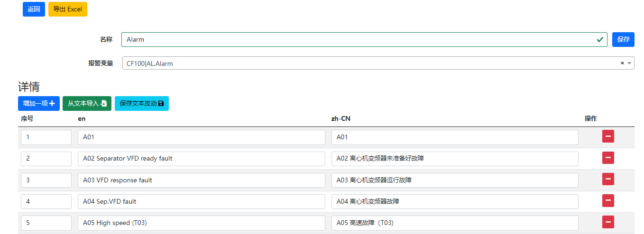The width and height of the screenshot is (644, 234).
Task: Clear the 报警变量 selection with the × icon
Action: [x=622, y=63]
